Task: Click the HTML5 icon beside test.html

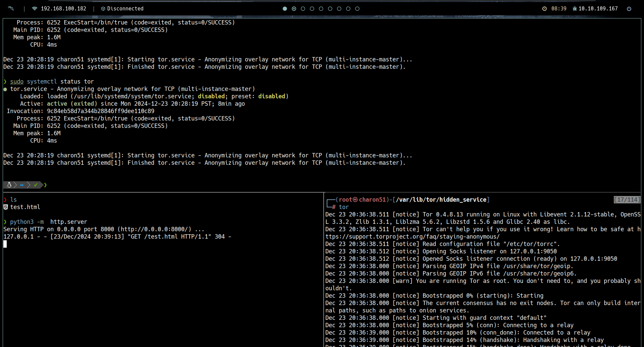Action: 6,207
